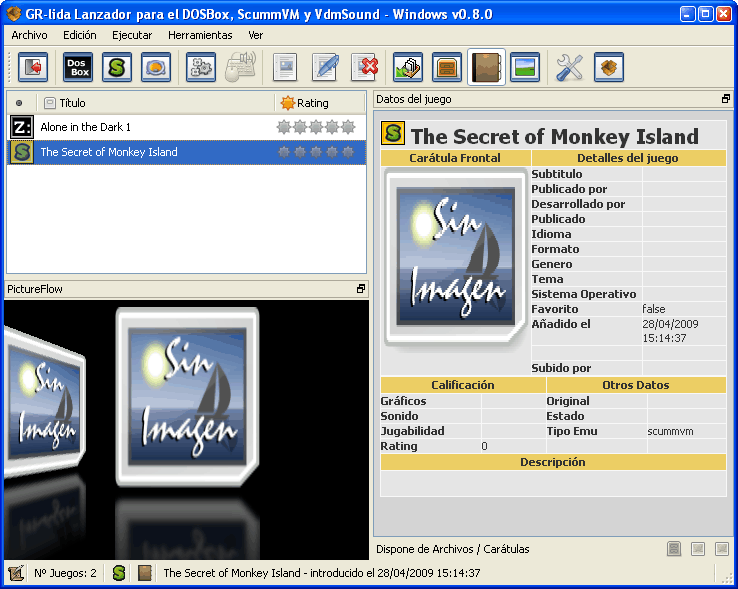Click the Z icon of Alone in the Dark
This screenshot has width=738, height=589.
22,127
